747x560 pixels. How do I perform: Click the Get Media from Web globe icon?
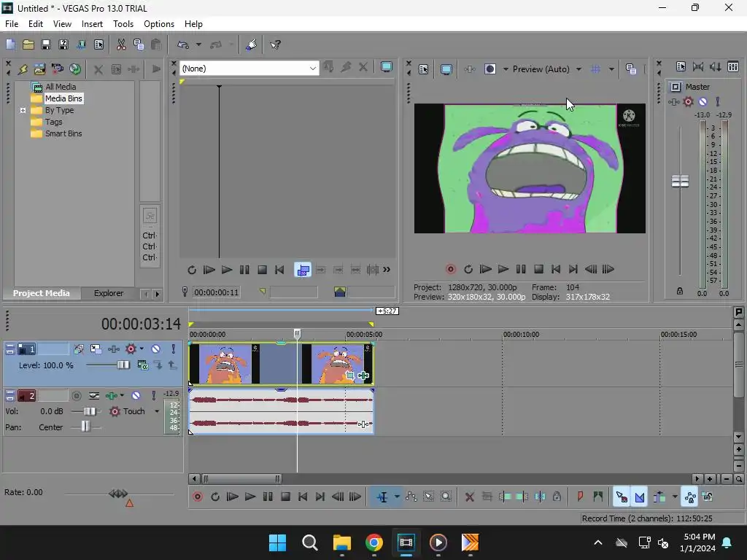[x=75, y=69]
